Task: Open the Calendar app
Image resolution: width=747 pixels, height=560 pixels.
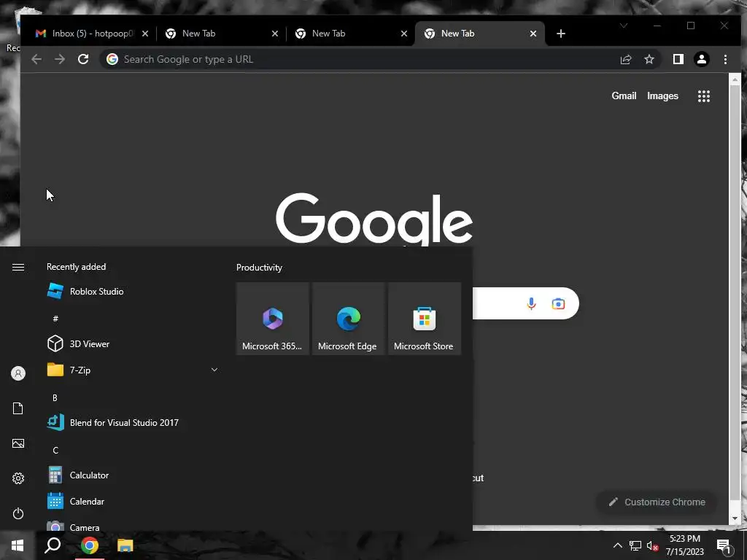Action: (133, 502)
